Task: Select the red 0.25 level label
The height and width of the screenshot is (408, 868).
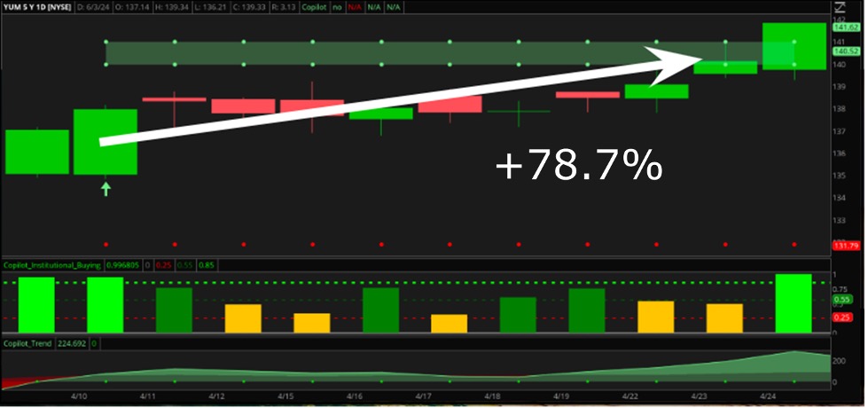Action: (x=842, y=318)
